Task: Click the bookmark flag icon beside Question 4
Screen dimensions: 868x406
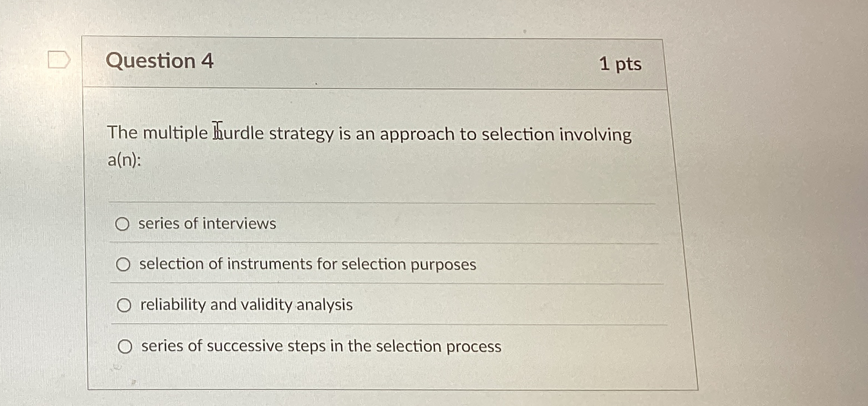Action: 59,59
